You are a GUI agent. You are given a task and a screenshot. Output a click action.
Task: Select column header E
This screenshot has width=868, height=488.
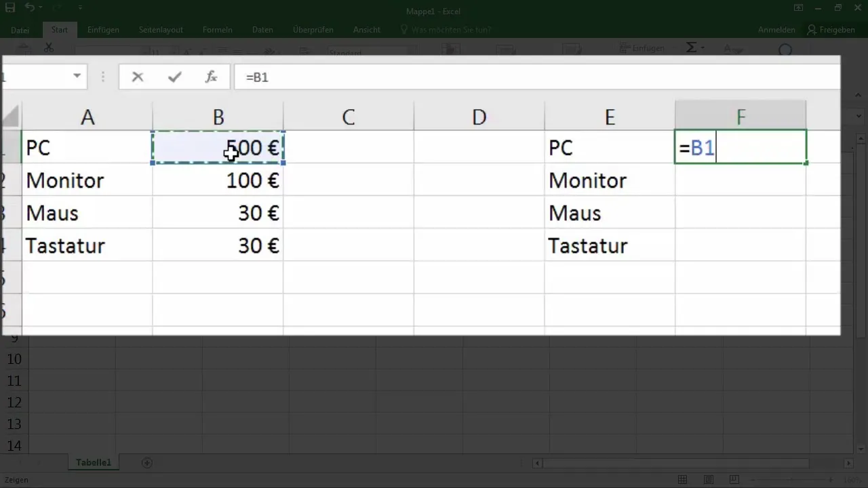[610, 117]
